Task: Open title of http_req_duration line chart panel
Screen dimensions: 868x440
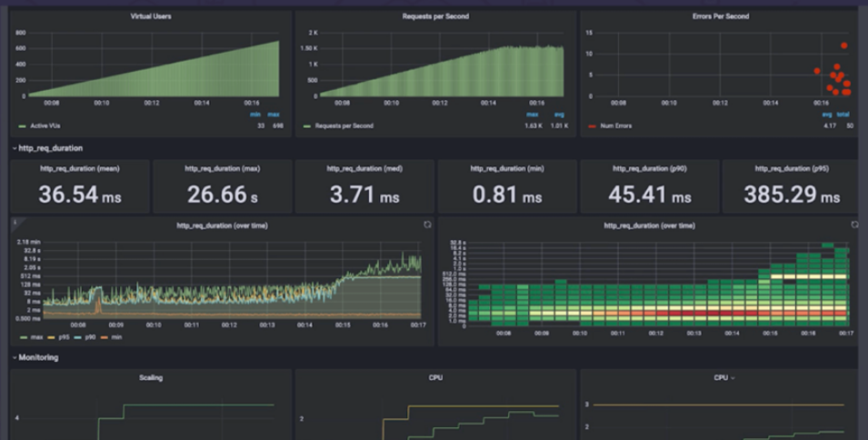Action: coord(222,225)
